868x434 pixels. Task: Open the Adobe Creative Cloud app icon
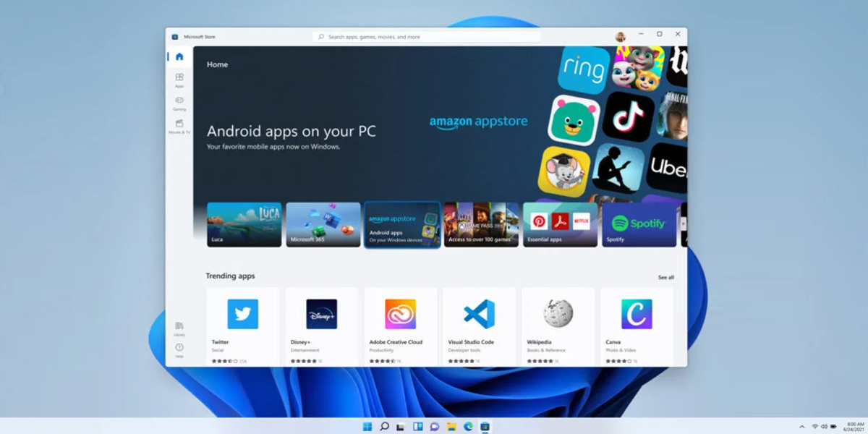400,314
